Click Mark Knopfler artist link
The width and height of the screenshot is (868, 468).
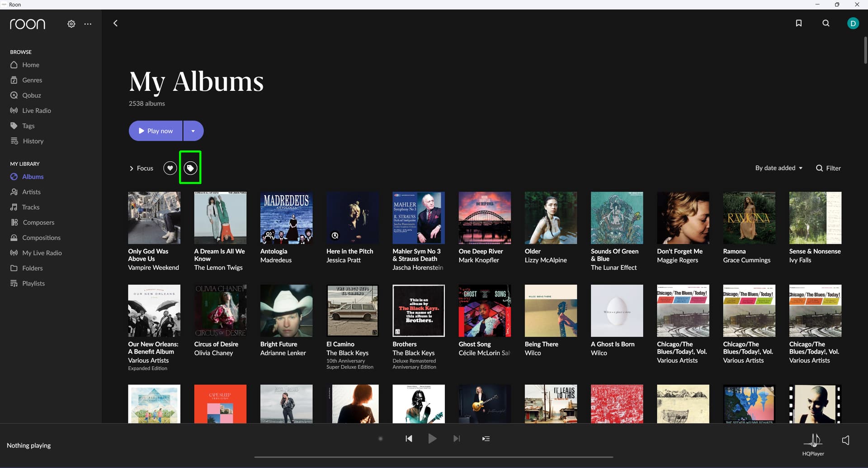(479, 260)
